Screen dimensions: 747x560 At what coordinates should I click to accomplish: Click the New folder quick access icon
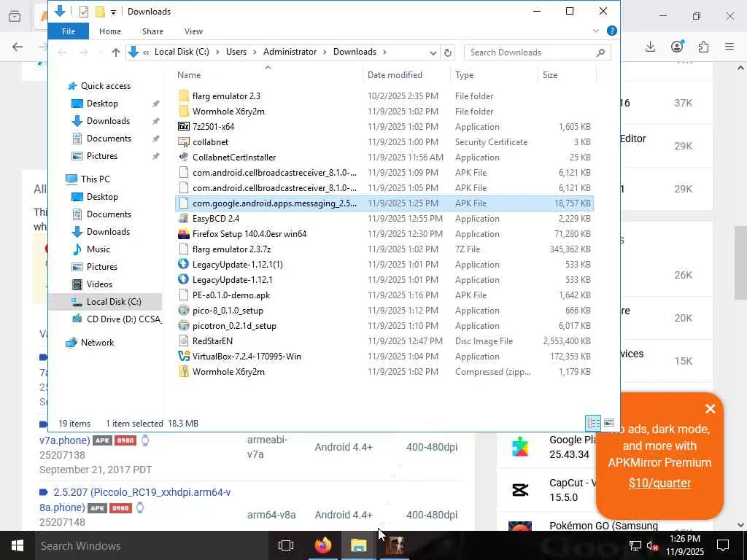click(x=99, y=12)
